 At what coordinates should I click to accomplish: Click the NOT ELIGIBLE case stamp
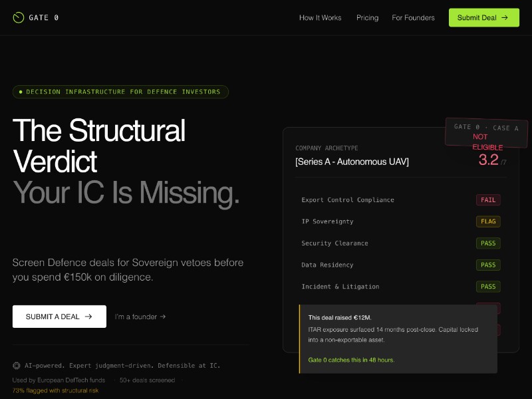487,133
